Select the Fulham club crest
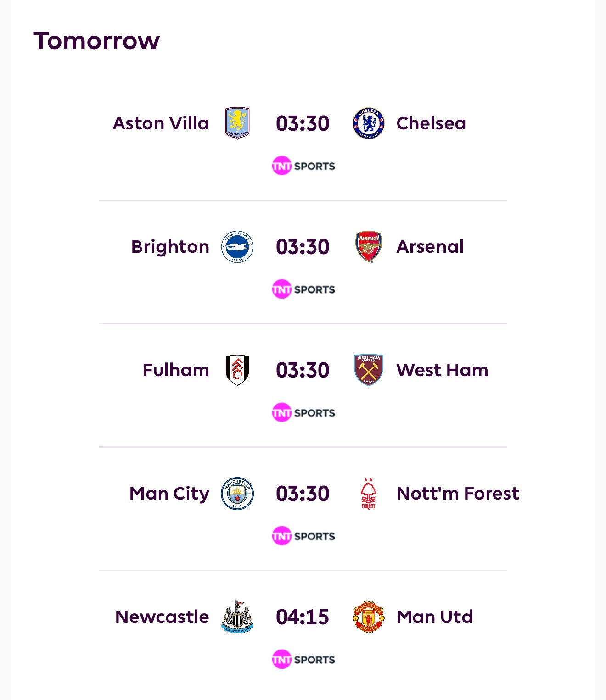 click(237, 370)
